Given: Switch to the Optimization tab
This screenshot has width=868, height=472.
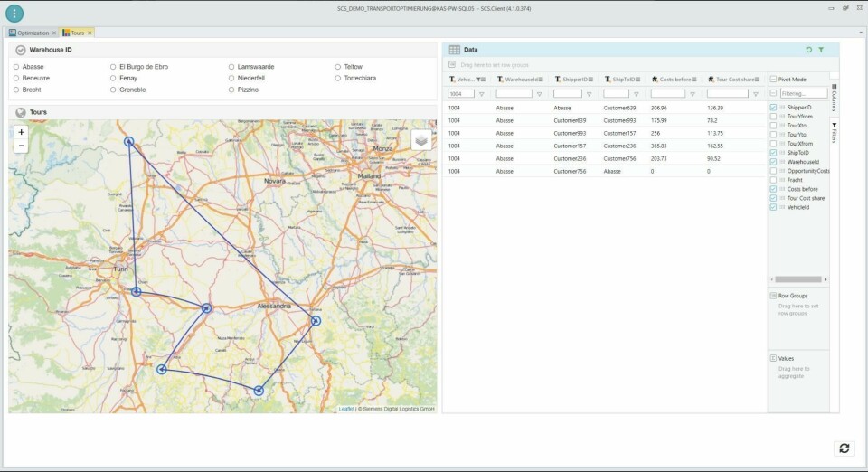Looking at the screenshot, I should tap(33, 33).
